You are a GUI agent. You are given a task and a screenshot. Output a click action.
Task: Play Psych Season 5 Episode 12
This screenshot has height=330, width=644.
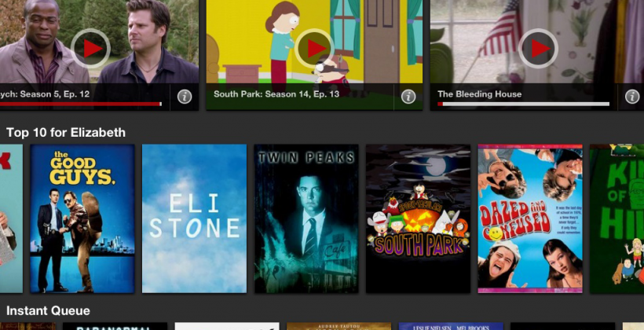[90, 49]
